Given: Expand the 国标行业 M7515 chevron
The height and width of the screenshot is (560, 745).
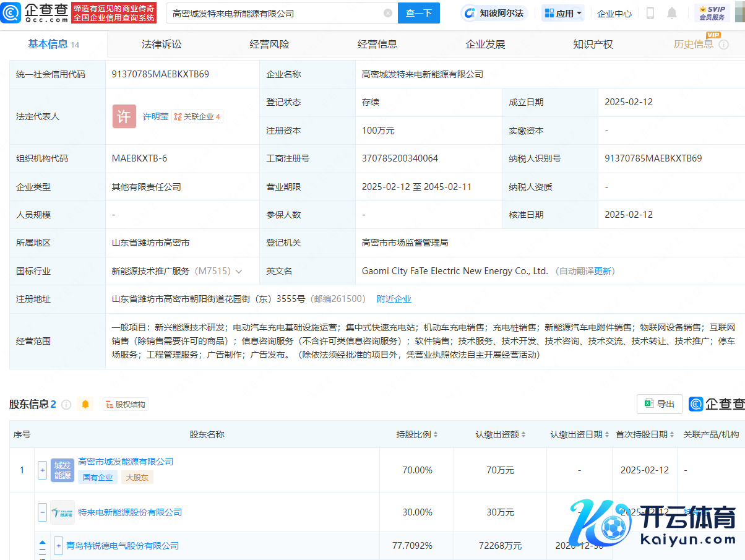Looking at the screenshot, I should point(239,271).
